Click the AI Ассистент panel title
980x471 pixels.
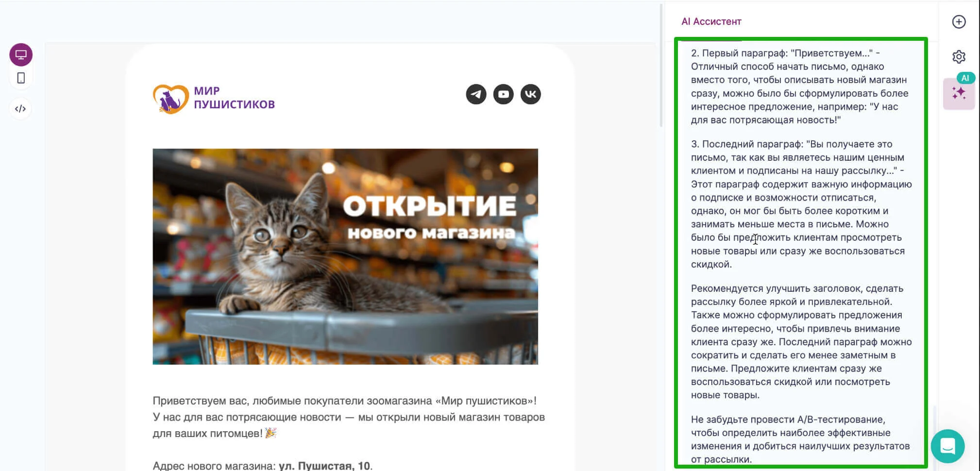[711, 21]
